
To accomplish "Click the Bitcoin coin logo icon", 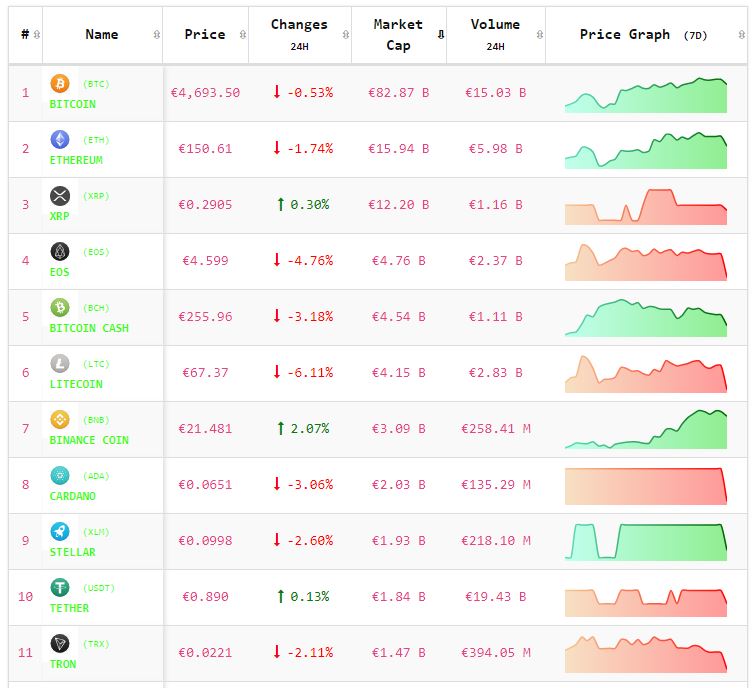I will pyautogui.click(x=60, y=84).
